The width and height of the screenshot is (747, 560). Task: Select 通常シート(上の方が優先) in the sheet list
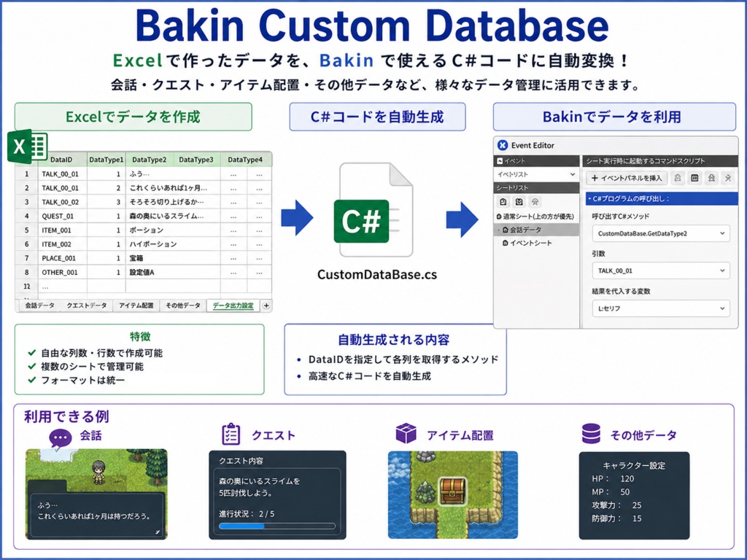point(536,216)
